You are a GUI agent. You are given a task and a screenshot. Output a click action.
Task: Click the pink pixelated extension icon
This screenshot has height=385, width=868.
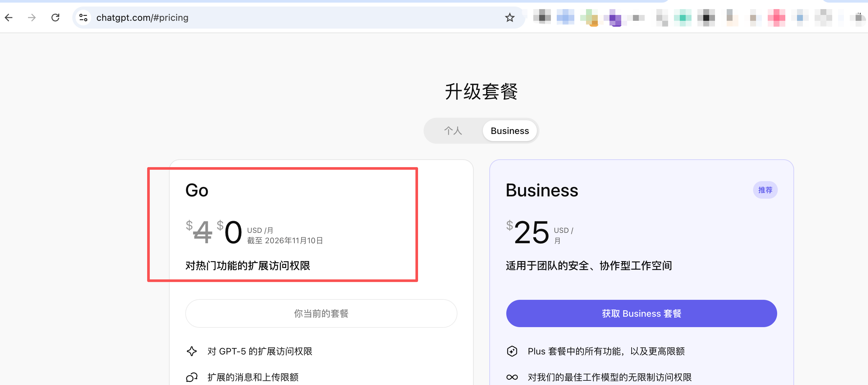point(776,18)
